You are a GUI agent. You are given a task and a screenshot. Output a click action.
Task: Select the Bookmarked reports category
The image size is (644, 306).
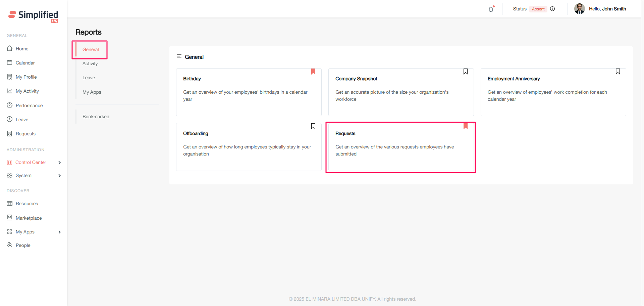96,117
